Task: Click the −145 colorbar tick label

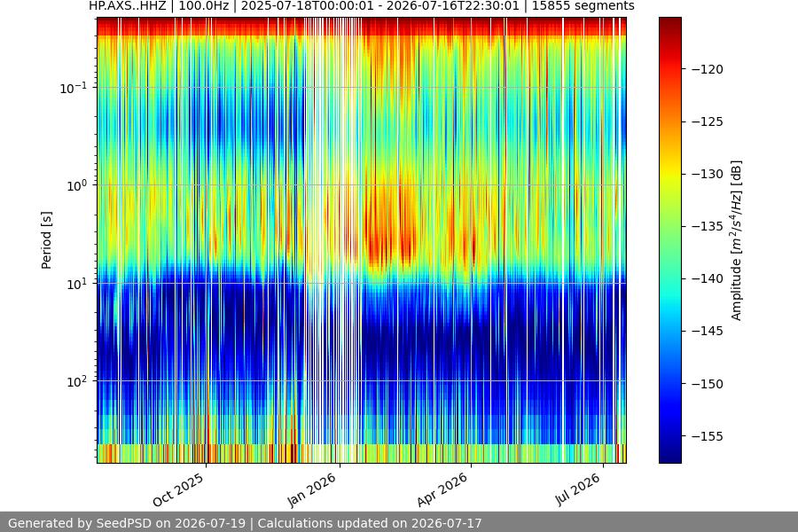Action: pyautogui.click(x=708, y=332)
